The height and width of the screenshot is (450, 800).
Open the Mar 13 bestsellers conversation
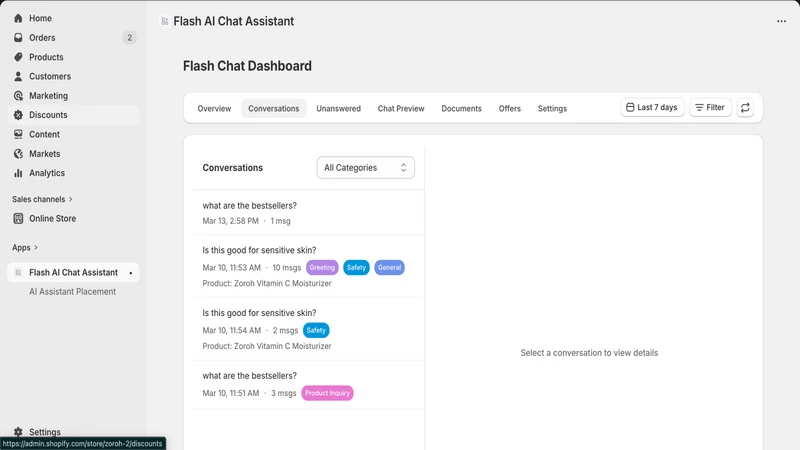[308, 213]
